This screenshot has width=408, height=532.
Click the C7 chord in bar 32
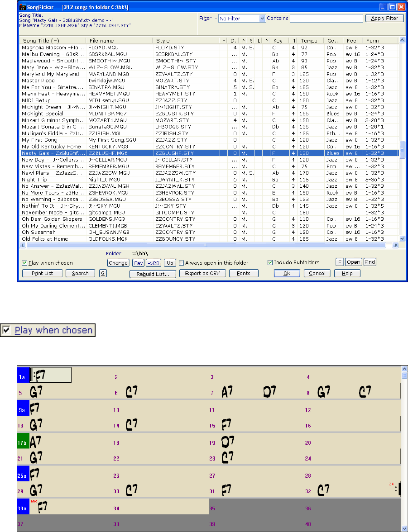(323, 490)
